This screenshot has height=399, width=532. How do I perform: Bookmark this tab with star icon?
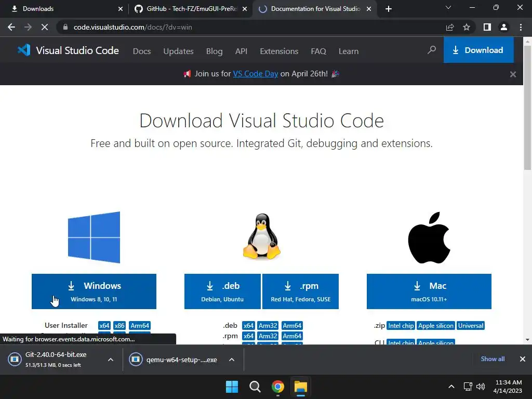click(467, 27)
